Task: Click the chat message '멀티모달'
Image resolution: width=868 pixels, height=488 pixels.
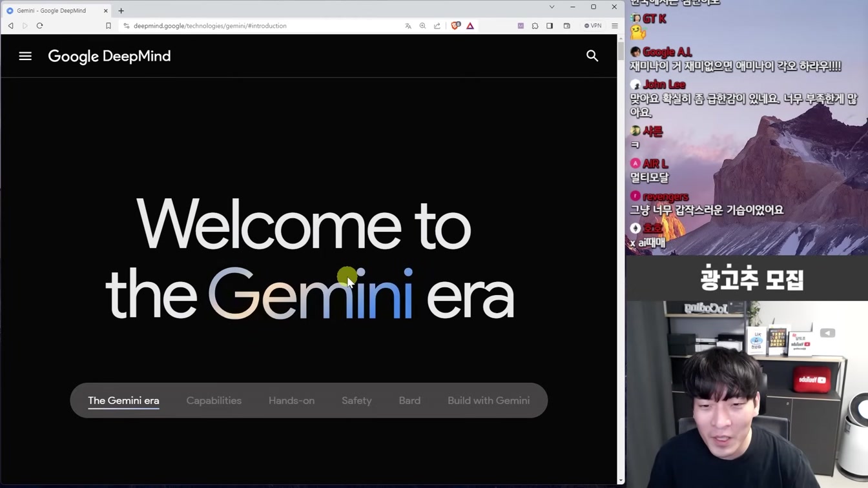Action: point(649,177)
